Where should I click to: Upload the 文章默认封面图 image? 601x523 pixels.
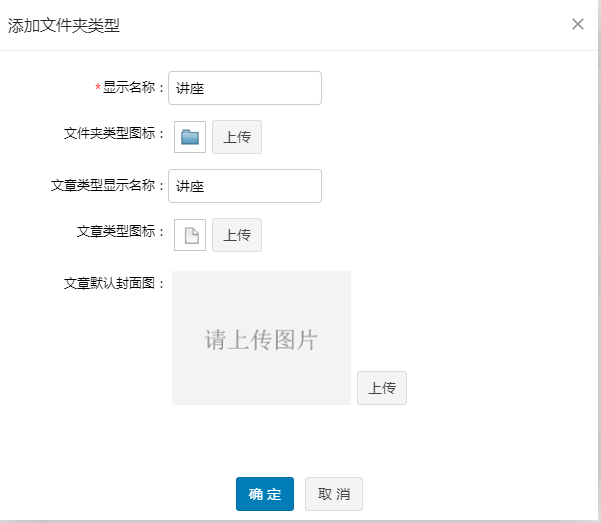(382, 388)
